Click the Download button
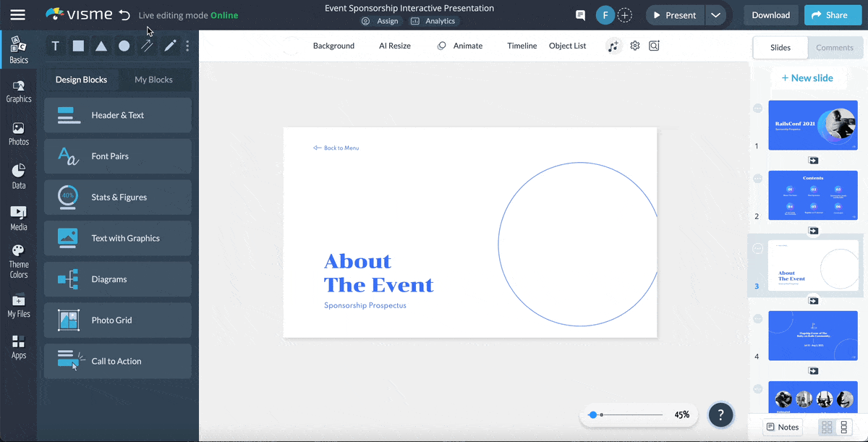868x442 pixels. click(770, 15)
